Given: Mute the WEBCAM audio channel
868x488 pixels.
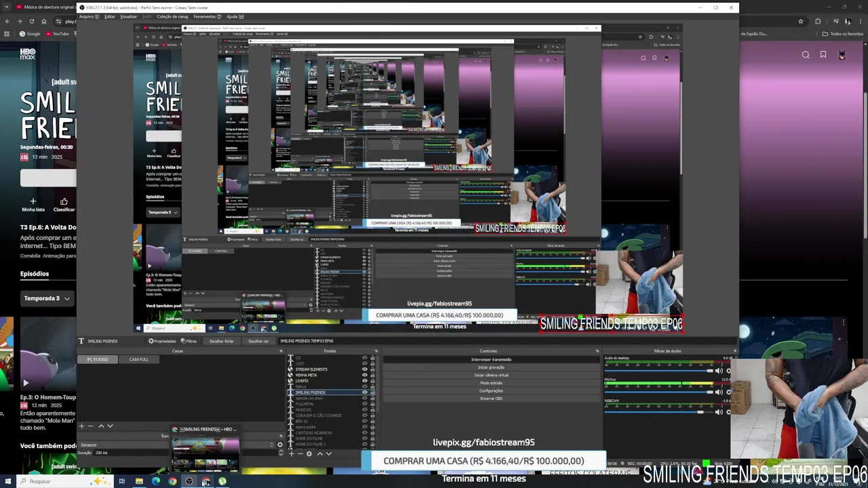Looking at the screenshot, I should [719, 412].
